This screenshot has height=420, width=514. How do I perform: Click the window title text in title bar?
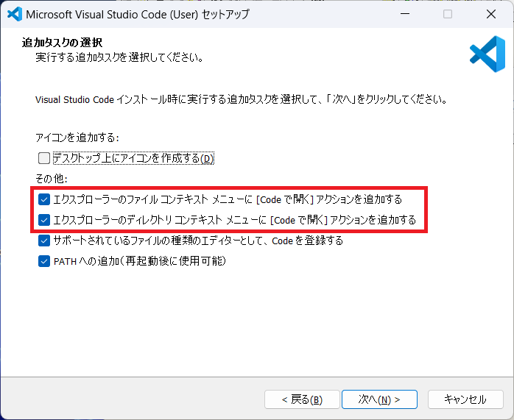(137, 14)
